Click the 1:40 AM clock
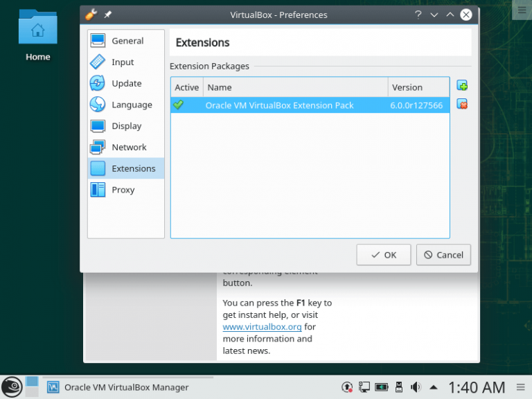The height and width of the screenshot is (399, 532). pos(477,387)
